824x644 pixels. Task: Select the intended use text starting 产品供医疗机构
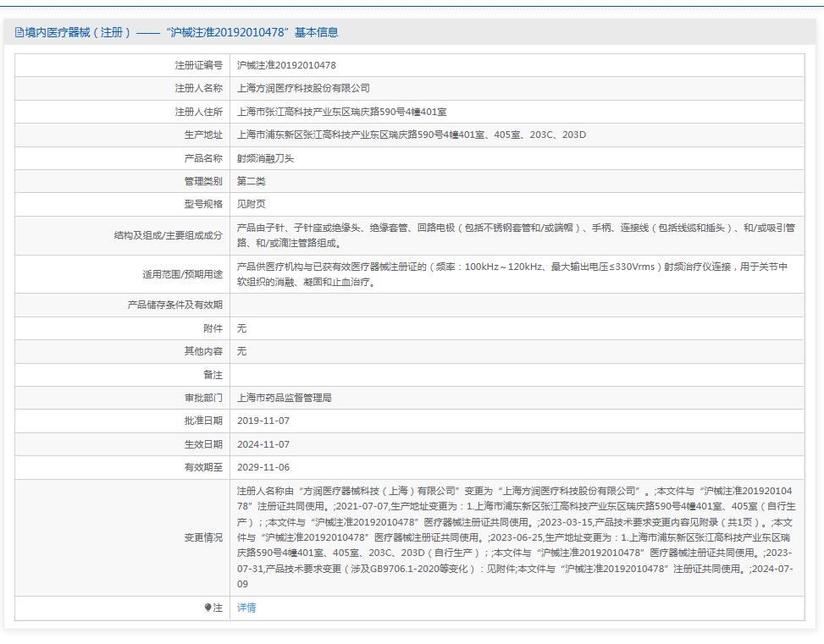click(512, 274)
